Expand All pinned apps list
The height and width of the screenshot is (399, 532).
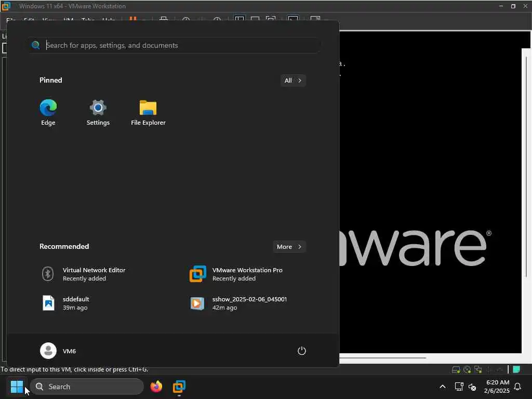(x=293, y=81)
